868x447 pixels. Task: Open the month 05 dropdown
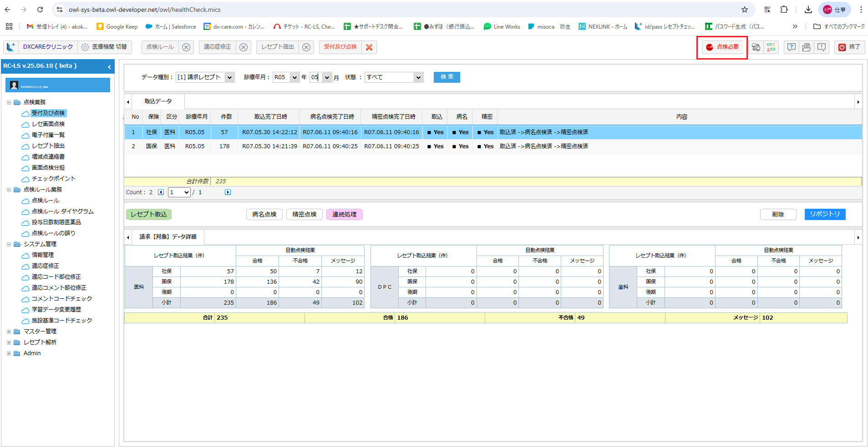point(321,77)
